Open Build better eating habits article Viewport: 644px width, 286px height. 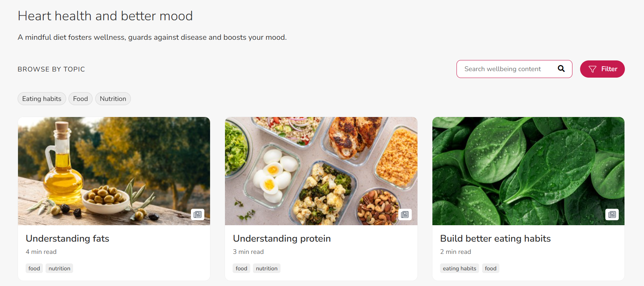[x=495, y=239]
